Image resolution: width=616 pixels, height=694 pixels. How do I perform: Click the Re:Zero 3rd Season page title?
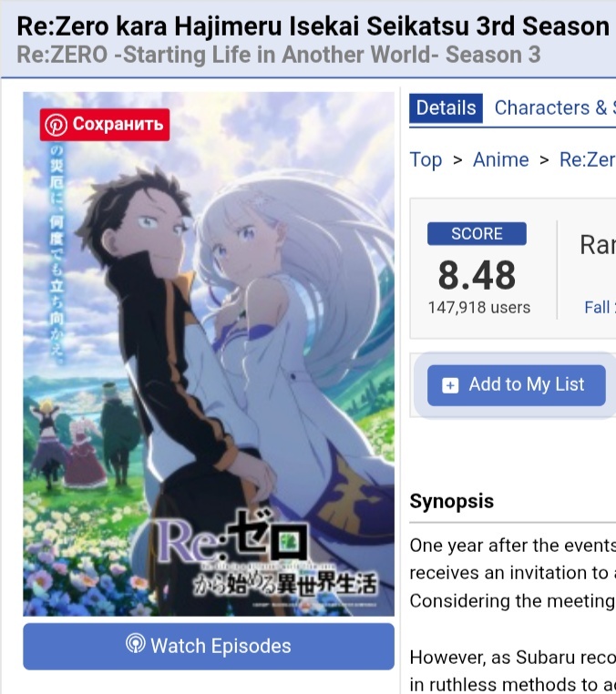(x=313, y=26)
